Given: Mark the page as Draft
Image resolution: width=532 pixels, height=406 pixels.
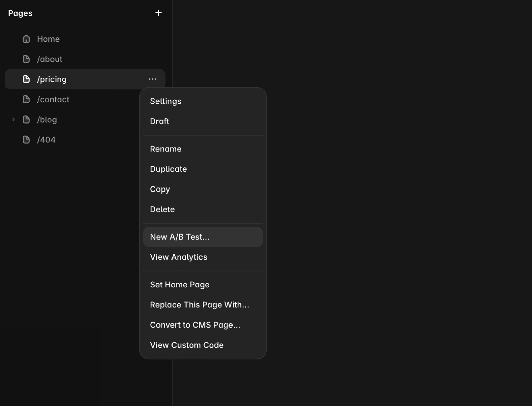Looking at the screenshot, I should (x=203, y=121).
